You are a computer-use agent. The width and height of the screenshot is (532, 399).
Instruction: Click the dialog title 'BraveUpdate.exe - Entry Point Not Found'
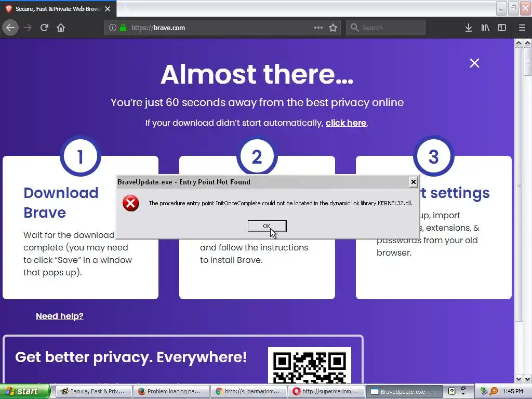(x=184, y=182)
